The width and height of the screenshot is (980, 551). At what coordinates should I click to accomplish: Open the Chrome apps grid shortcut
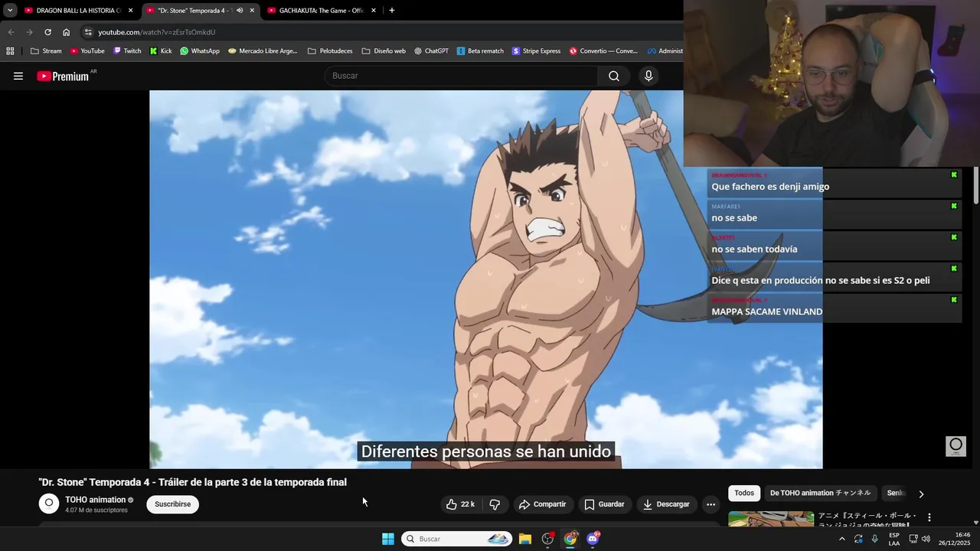pos(10,51)
